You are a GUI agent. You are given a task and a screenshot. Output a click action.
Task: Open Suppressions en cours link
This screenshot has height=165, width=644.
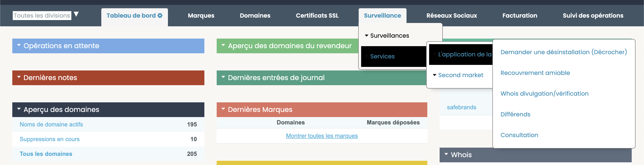49,139
